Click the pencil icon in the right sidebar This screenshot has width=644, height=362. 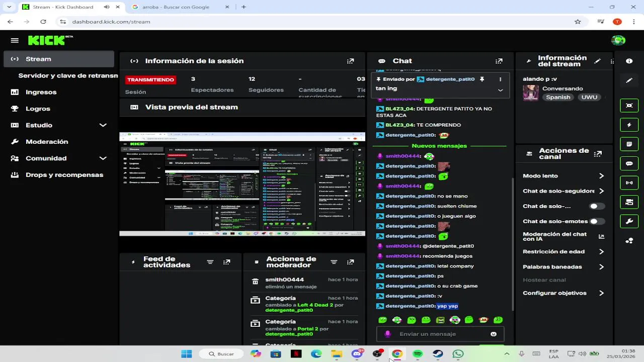coord(629,80)
